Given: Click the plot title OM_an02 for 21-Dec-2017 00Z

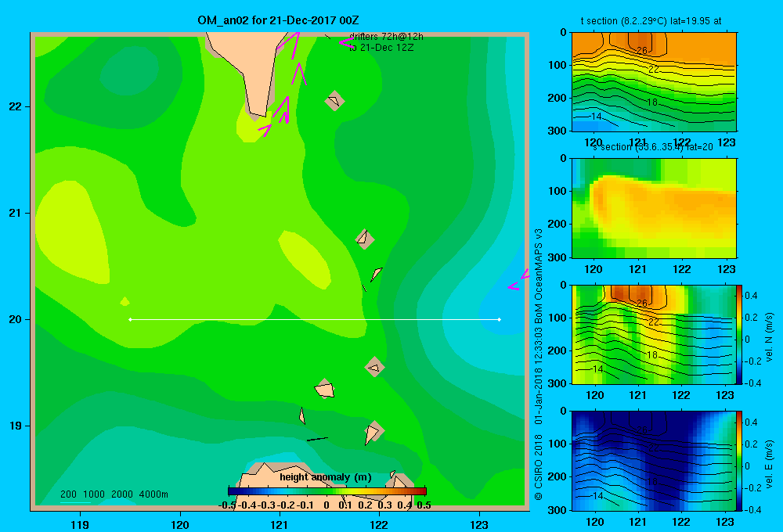Looking at the screenshot, I should tap(278, 20).
